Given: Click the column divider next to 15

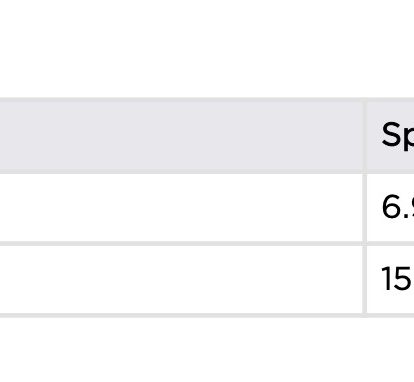Looking at the screenshot, I should [365, 279].
